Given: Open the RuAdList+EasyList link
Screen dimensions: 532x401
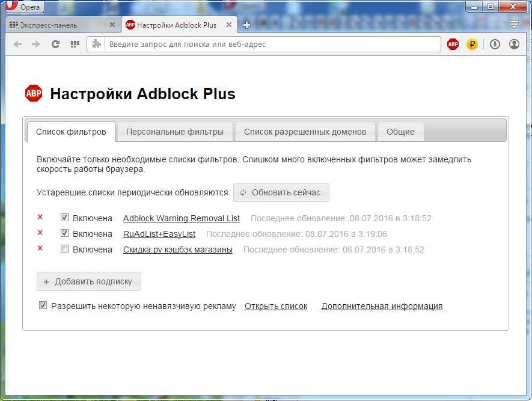Looking at the screenshot, I should pos(159,234).
